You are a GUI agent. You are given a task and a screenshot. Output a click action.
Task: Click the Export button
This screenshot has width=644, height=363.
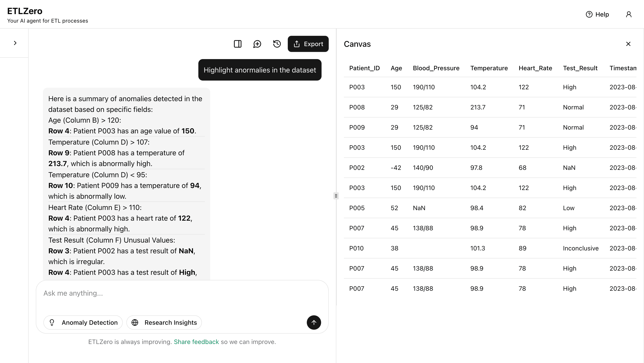(x=308, y=44)
